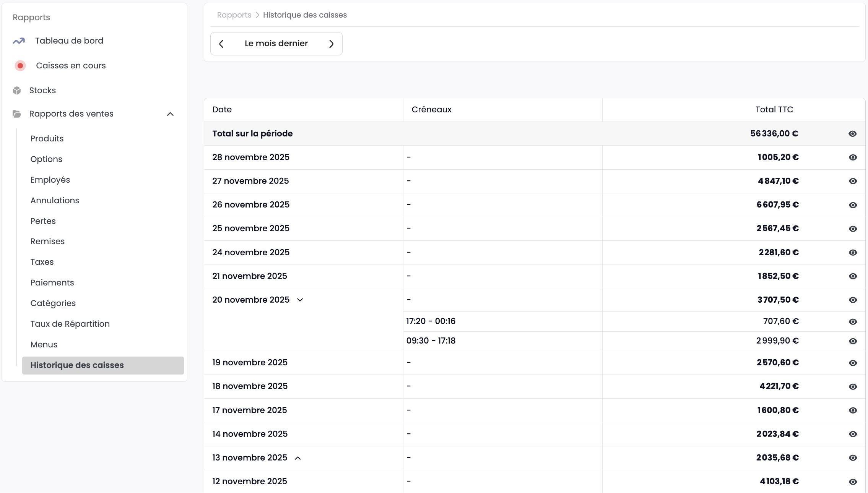Click the Rapports des ventes folder icon
The height and width of the screenshot is (493, 868).
pos(17,114)
